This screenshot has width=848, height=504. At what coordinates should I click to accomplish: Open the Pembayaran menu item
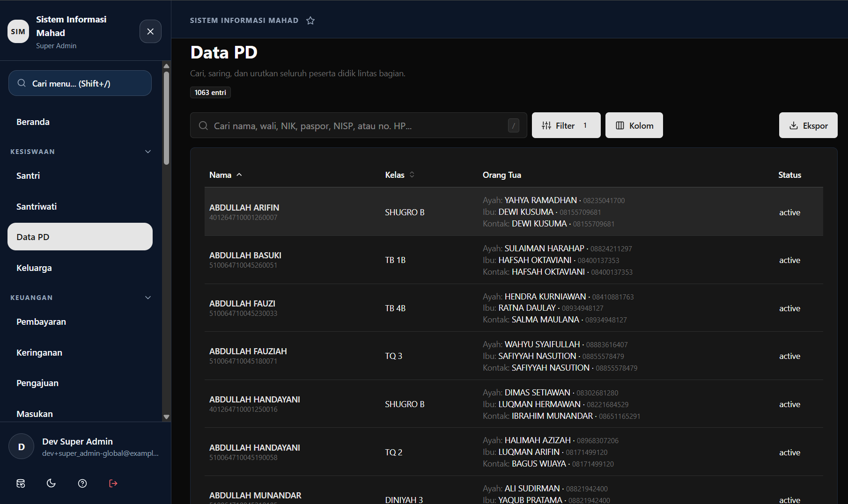[80, 322]
